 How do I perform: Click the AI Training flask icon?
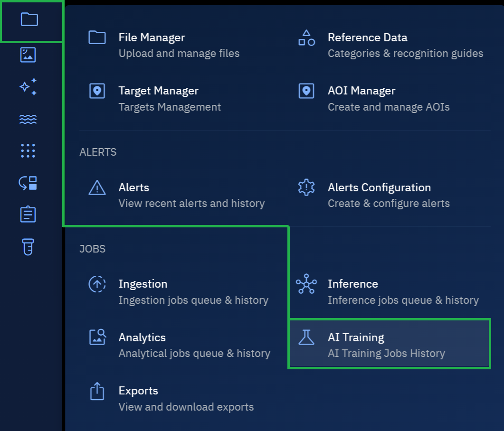click(306, 337)
